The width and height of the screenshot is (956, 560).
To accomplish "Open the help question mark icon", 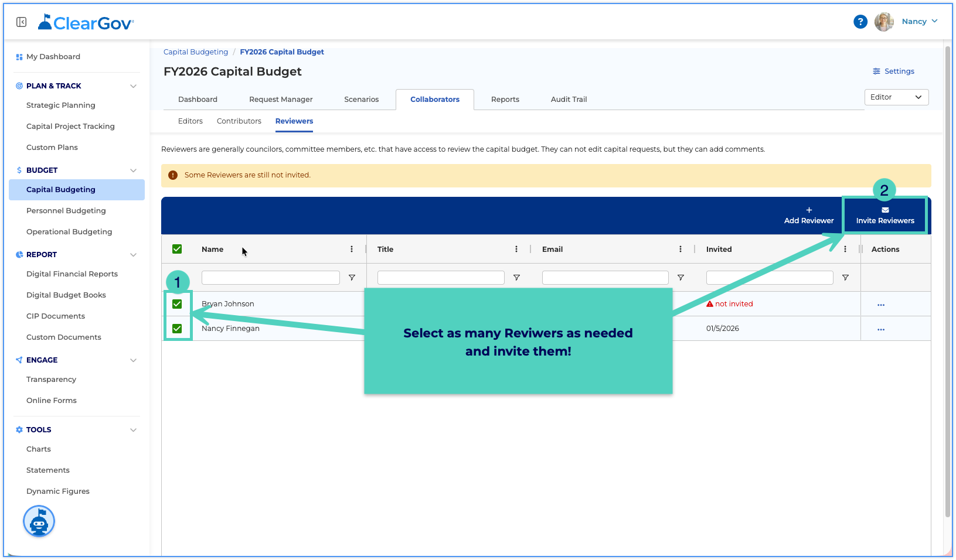I will [860, 22].
